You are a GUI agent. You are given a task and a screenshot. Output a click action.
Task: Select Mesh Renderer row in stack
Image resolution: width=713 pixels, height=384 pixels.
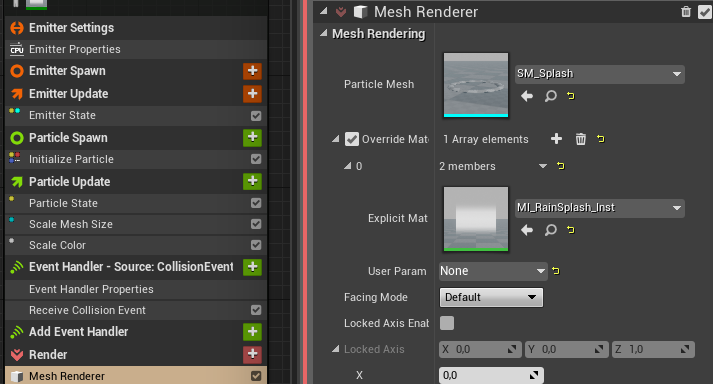coord(136,376)
